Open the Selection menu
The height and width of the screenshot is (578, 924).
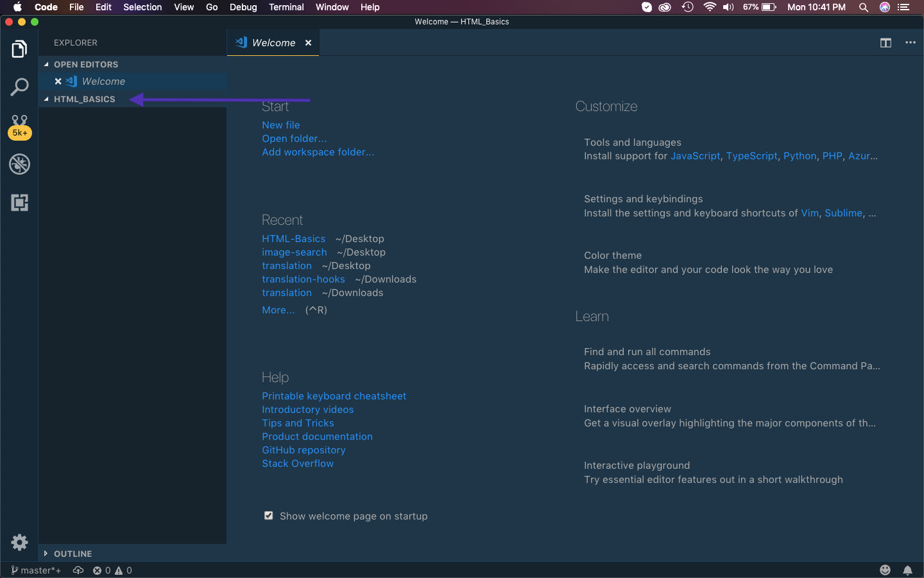click(x=142, y=7)
